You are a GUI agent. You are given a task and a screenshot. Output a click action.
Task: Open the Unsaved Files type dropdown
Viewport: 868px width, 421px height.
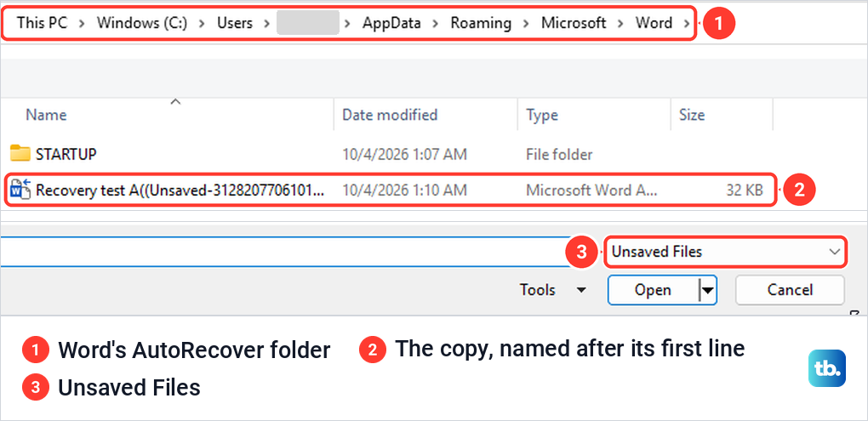[x=726, y=252]
